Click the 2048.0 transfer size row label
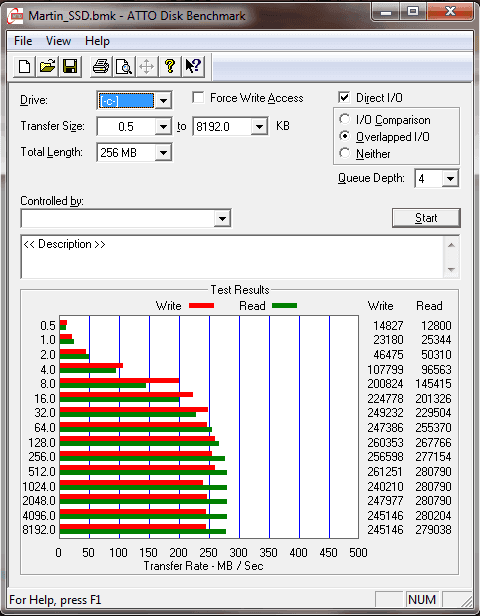This screenshot has width=480, height=616. [x=39, y=501]
